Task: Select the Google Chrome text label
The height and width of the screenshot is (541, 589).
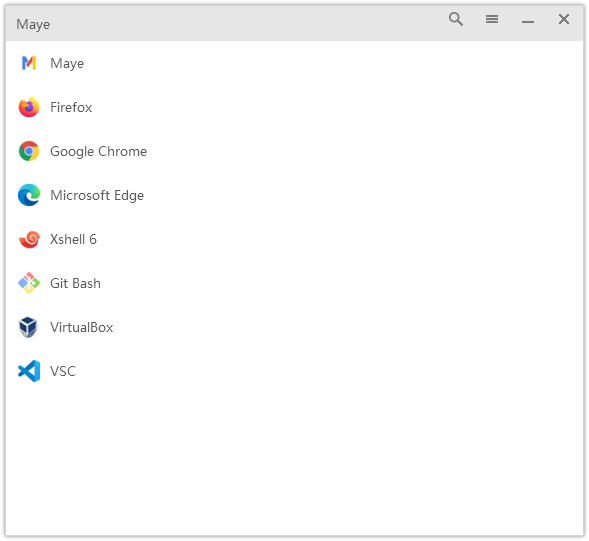Action: [98, 151]
